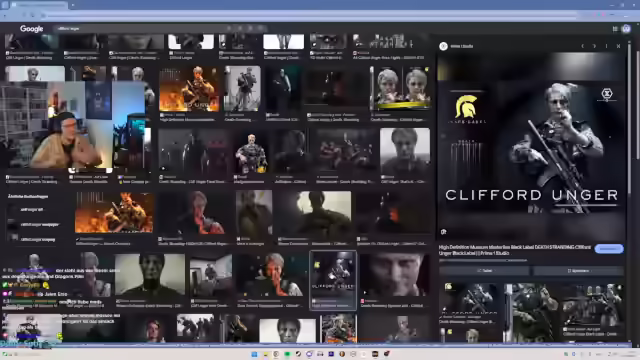Open the Google account avatar
The height and width of the screenshot is (360, 640).
click(626, 29)
